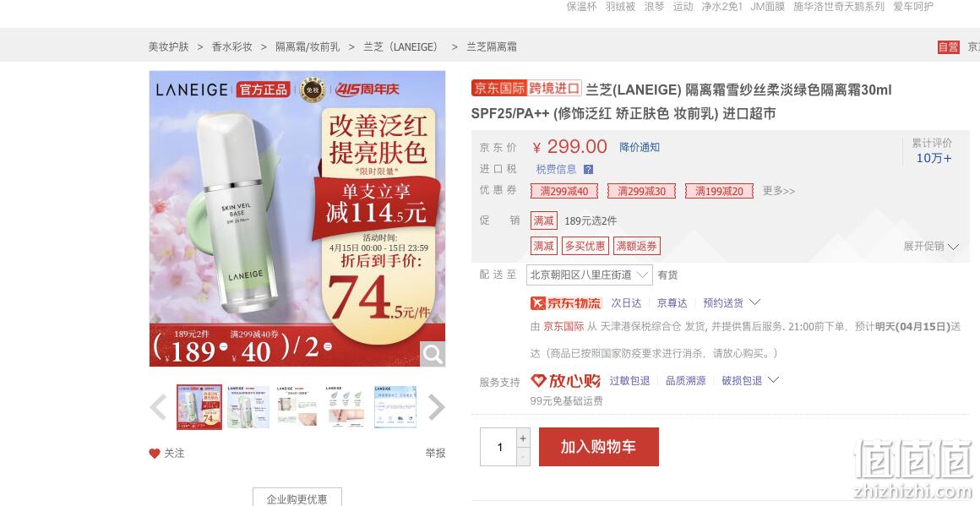Show previous thumbnails with left arrow

tap(158, 407)
